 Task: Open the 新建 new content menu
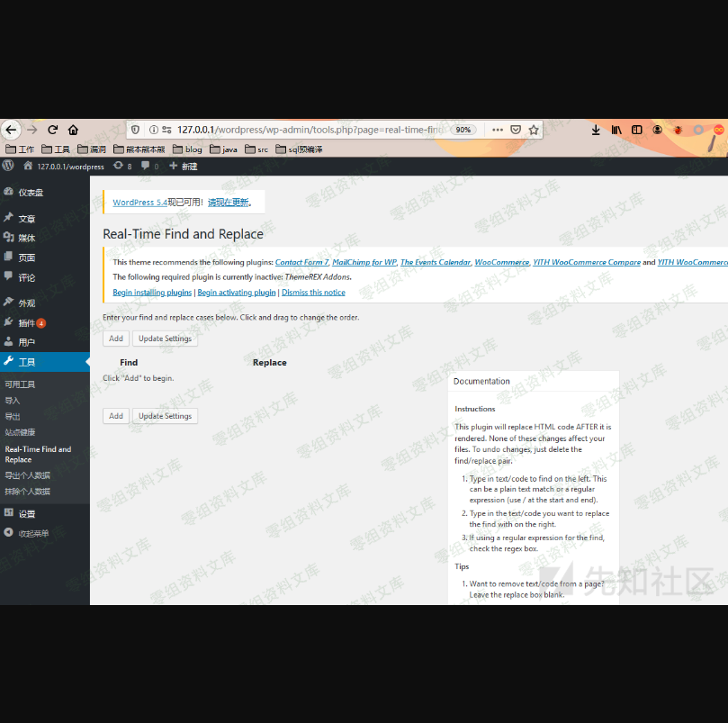[184, 166]
